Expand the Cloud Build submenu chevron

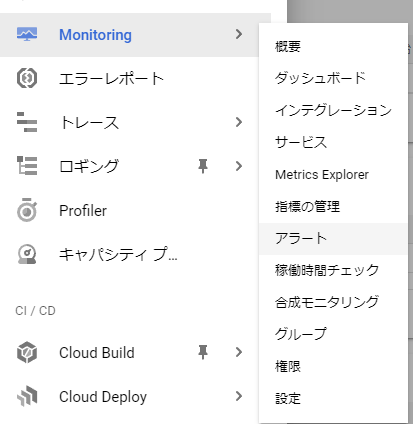(x=239, y=352)
